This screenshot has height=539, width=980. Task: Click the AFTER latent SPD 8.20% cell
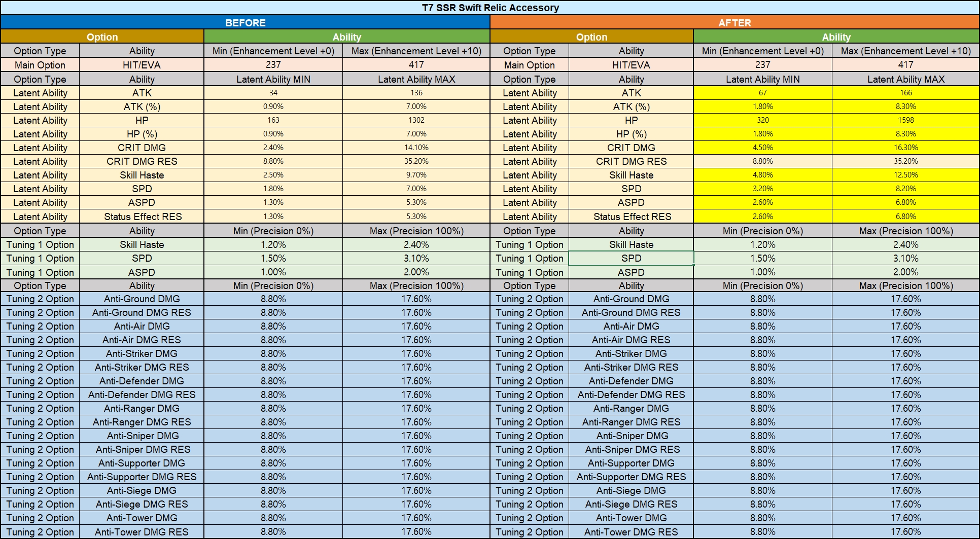905,189
